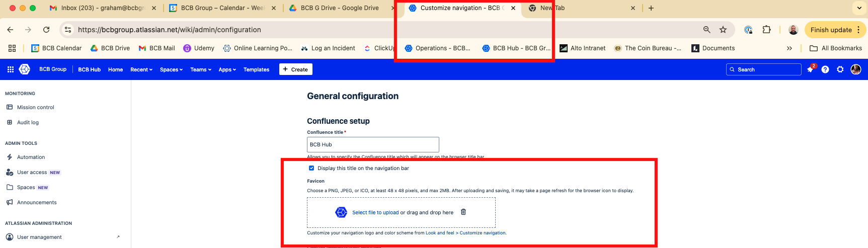Open the password manager extension icon

pos(748,30)
